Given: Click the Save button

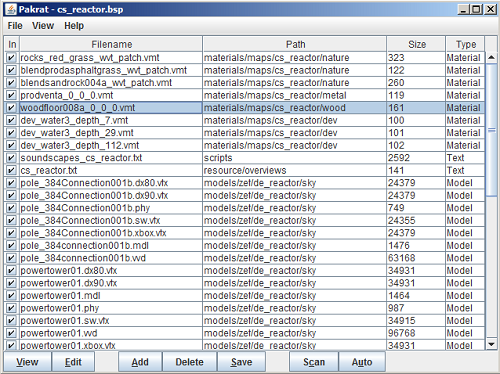Looking at the screenshot, I should coord(241,362).
